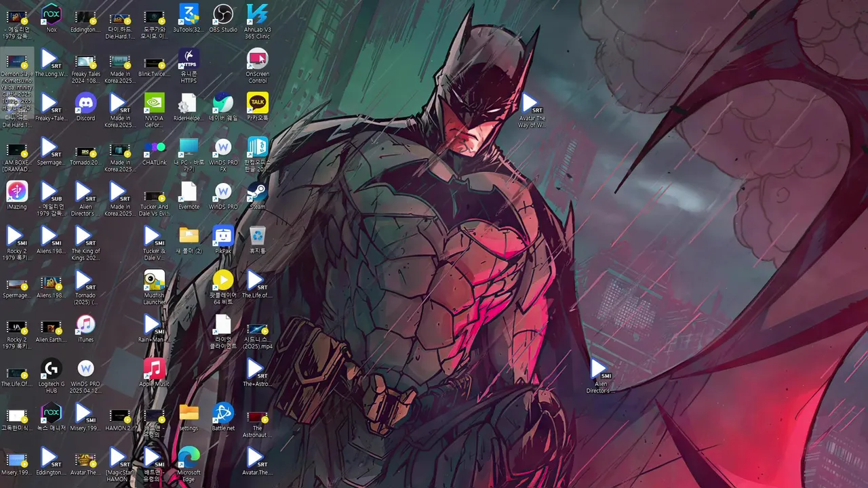868x488 pixels.
Task: Click the Misery.199 SMI subtitle file
Action: (85, 417)
